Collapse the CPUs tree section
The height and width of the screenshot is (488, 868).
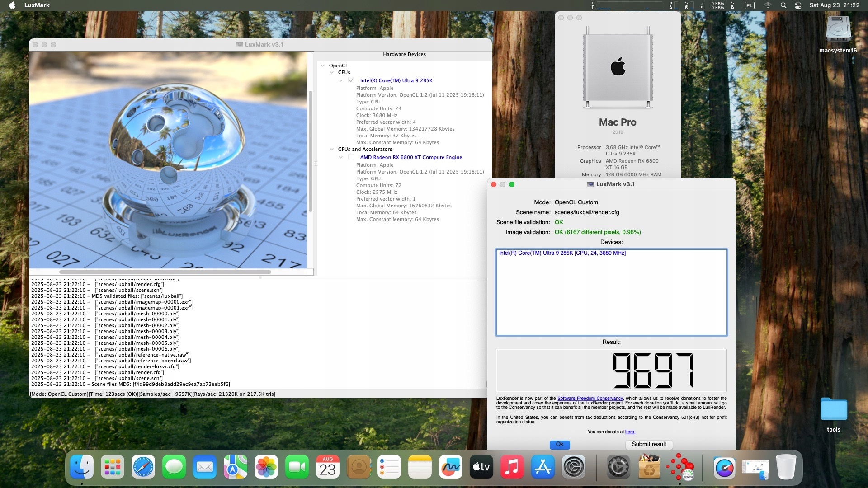[x=332, y=72]
